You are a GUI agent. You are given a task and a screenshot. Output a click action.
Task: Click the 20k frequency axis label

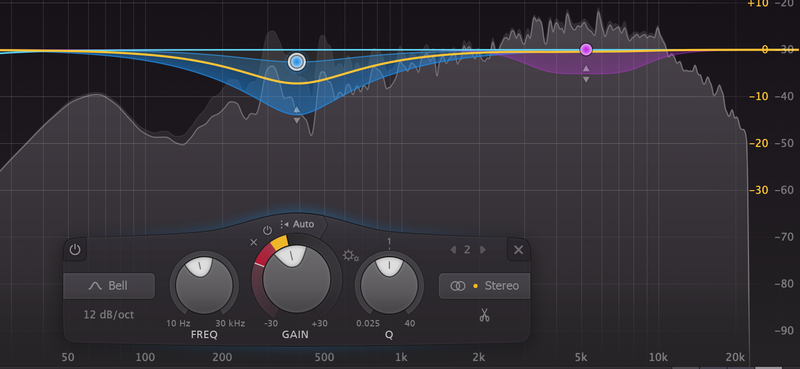[735, 357]
